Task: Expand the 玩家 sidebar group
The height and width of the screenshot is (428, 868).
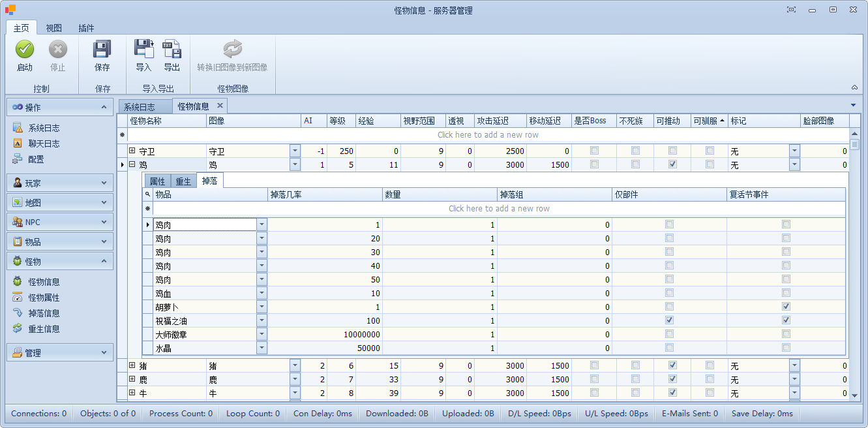Action: [x=59, y=183]
